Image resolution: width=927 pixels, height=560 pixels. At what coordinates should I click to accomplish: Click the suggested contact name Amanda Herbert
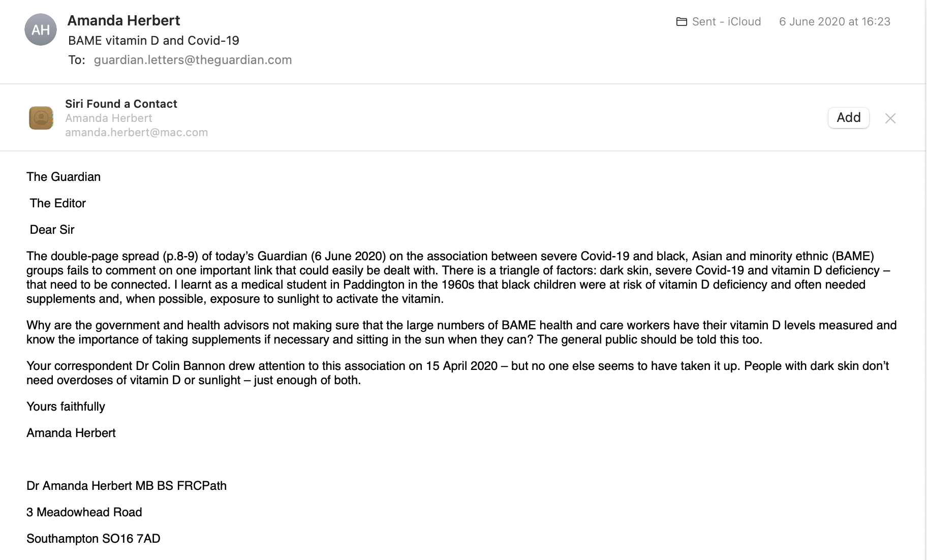(x=109, y=118)
